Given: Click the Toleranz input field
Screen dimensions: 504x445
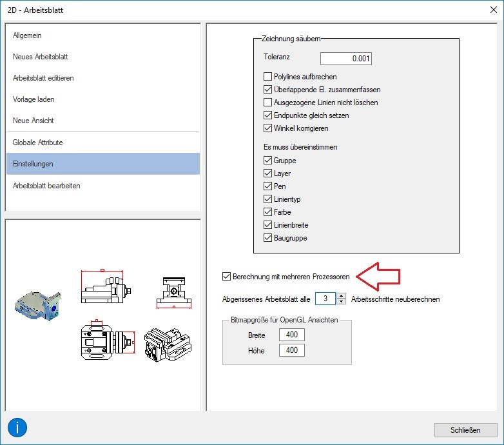Looking at the screenshot, I should [x=346, y=59].
